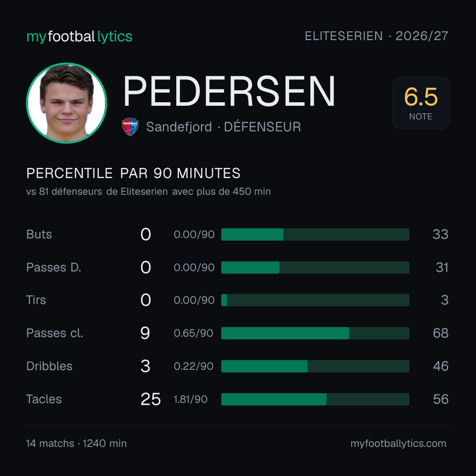
Task: Click the Passes cl. percentile bar
Action: (x=315, y=333)
